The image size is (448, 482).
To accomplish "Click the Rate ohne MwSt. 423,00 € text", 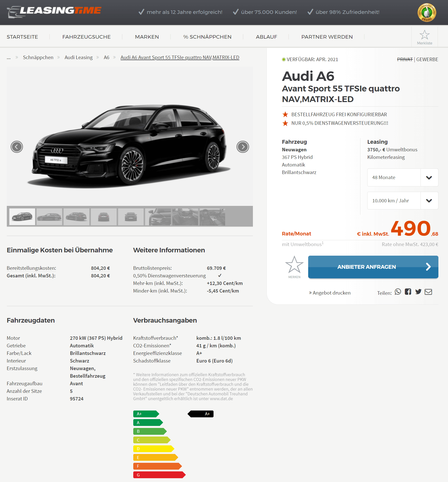I will click(410, 244).
